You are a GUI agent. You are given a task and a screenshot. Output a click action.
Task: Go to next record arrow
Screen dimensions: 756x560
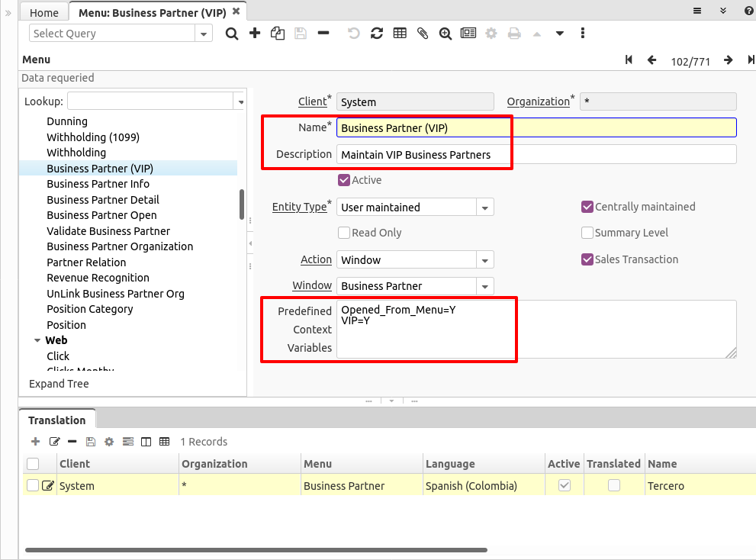pos(729,60)
